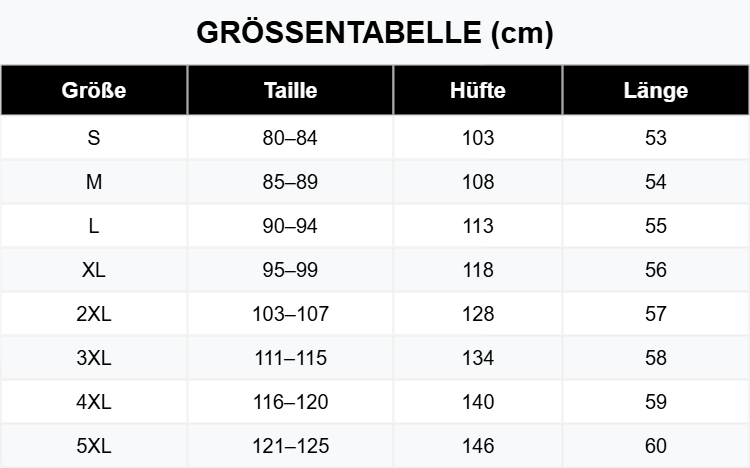Select hip value 146
This screenshot has width=750, height=468.
pos(478,446)
